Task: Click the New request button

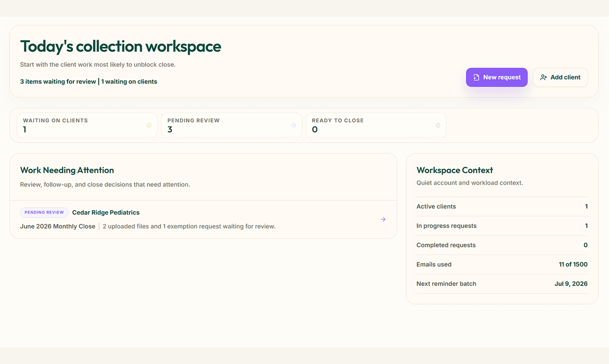Action: 497,77
